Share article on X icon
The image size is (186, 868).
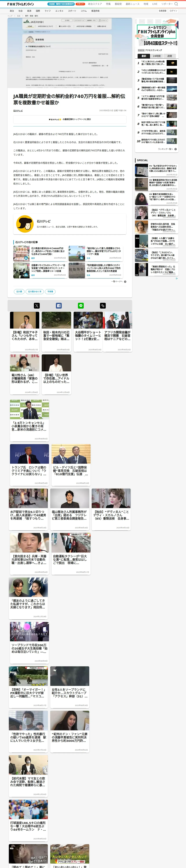37,306
